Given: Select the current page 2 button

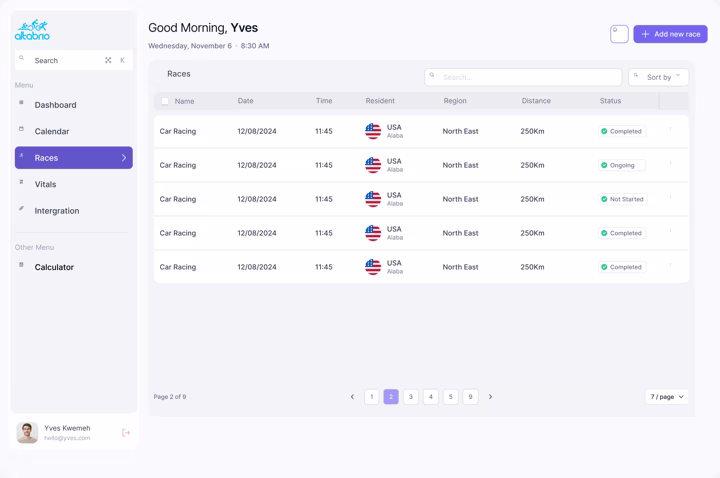Looking at the screenshot, I should pos(391,397).
